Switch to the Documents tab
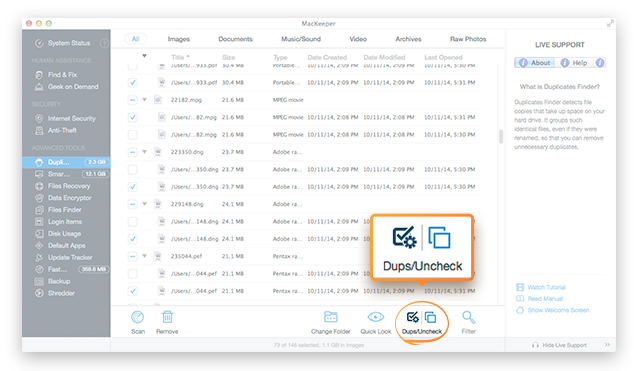 pyautogui.click(x=235, y=39)
